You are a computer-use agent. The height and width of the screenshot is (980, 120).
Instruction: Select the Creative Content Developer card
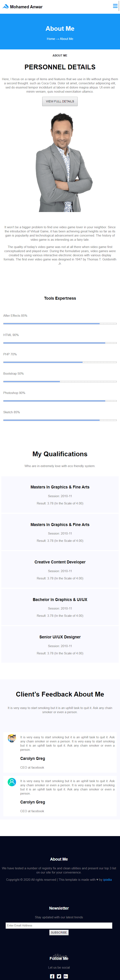click(x=60, y=569)
